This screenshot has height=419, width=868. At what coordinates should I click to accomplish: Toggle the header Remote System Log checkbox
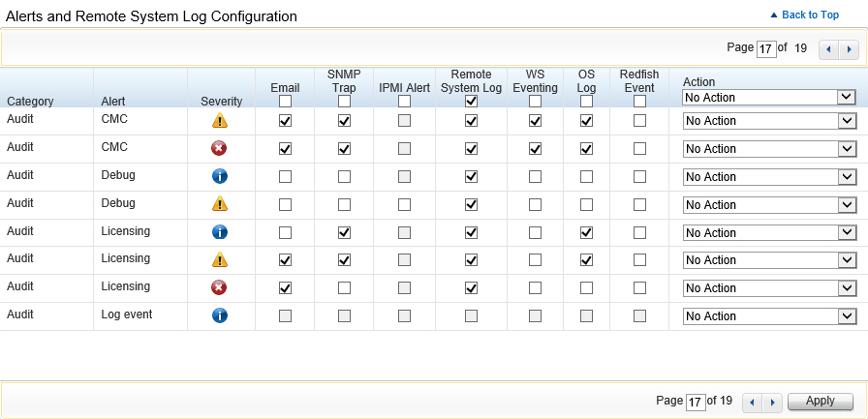pos(471,101)
